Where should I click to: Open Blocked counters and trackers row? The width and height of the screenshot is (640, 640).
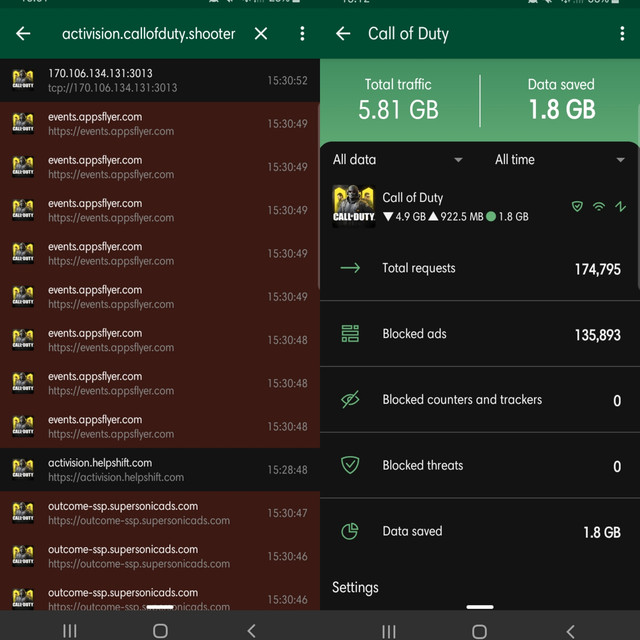pyautogui.click(x=480, y=400)
